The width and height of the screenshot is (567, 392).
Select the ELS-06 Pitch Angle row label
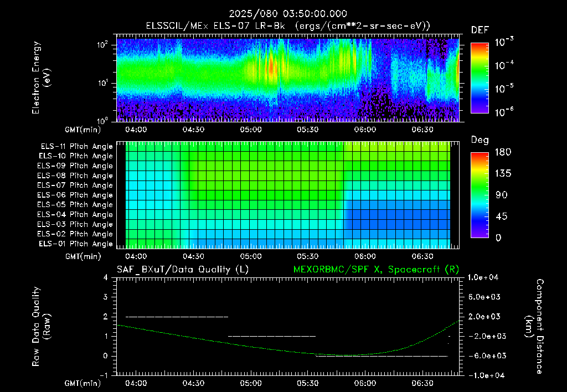pyautogui.click(x=75, y=195)
